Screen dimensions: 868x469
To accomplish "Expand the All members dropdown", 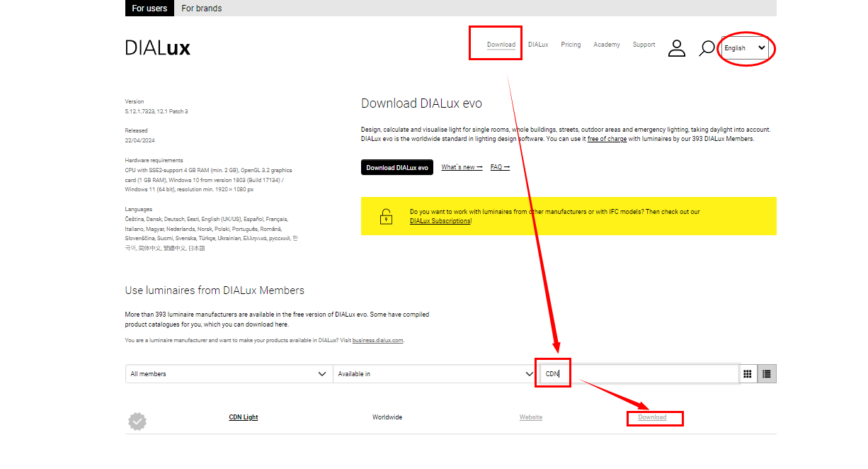I will point(228,373).
